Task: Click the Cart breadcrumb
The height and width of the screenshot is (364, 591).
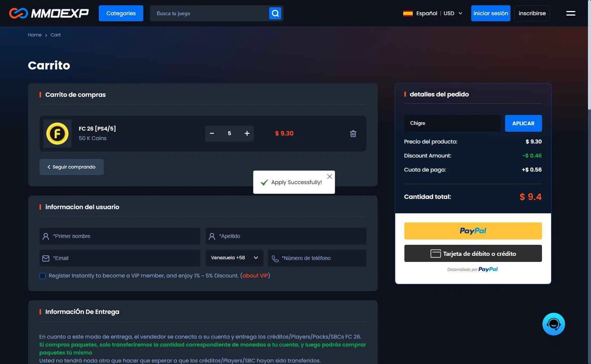Action: tap(55, 35)
